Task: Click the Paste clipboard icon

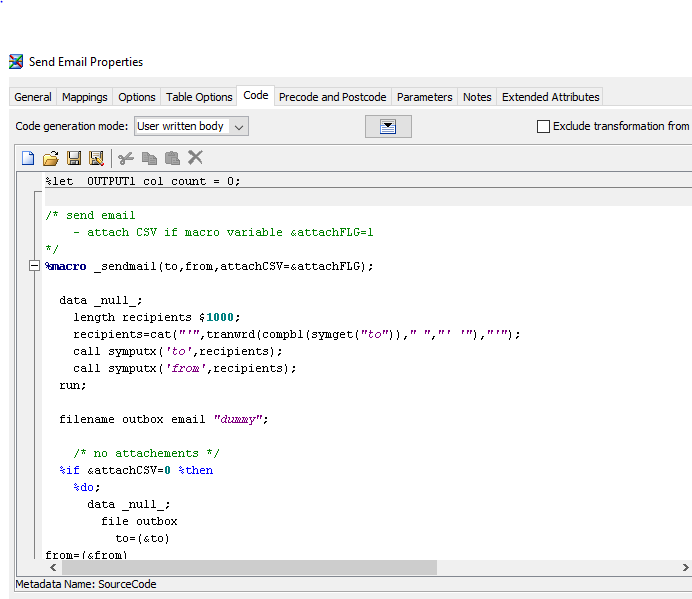Action: click(172, 158)
